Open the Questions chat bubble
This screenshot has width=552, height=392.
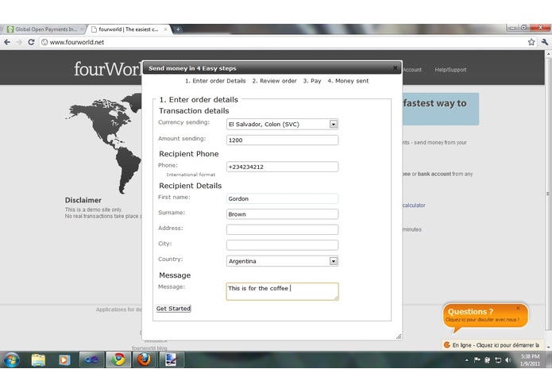(x=485, y=315)
